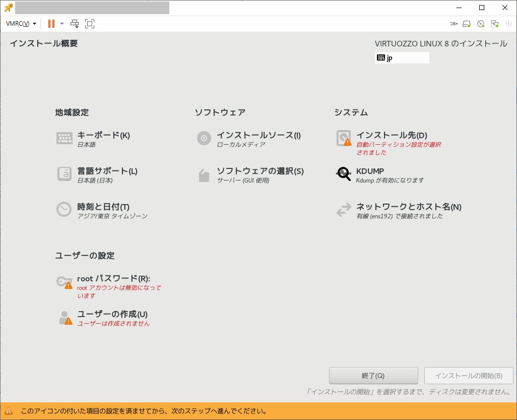Open ユーザーの作成(U) settings
This screenshot has width=517, height=420.
point(112,314)
